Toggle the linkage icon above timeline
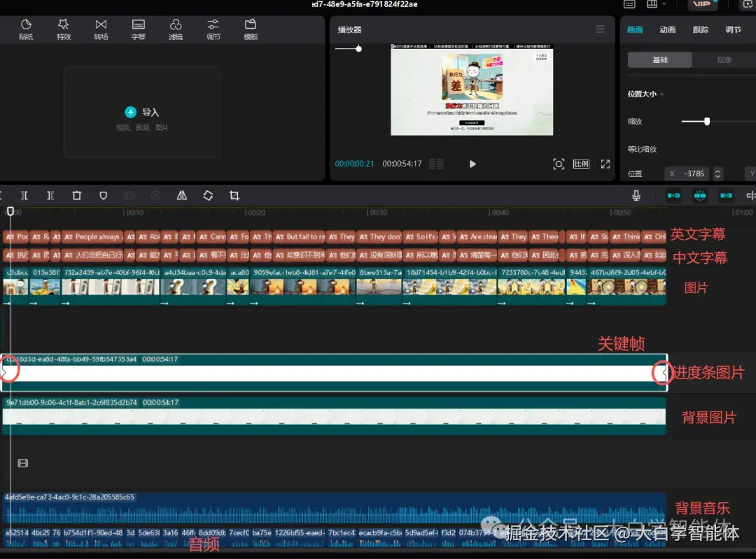756x559 pixels. 726,195
